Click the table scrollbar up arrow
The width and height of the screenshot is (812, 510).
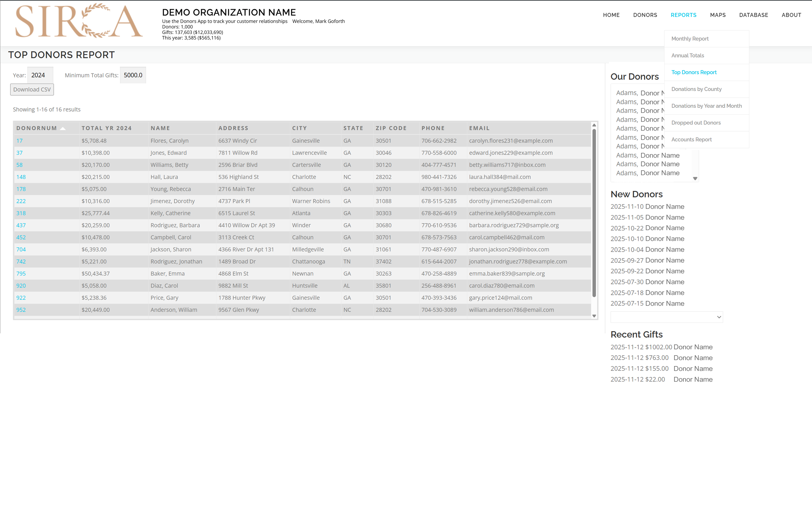(x=594, y=125)
